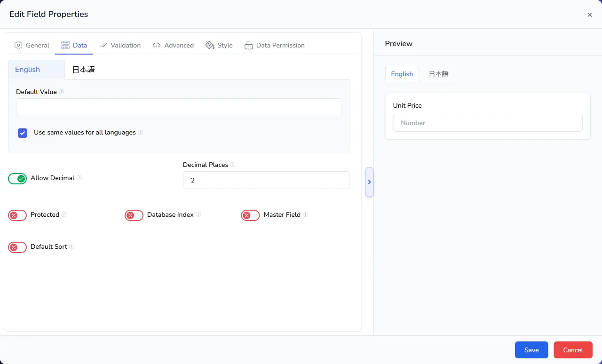
Task: Click the General tab gear icon
Action: (18, 45)
